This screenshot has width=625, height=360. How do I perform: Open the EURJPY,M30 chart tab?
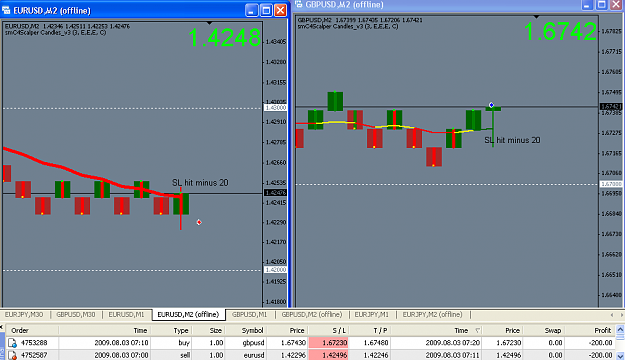[x=24, y=315]
